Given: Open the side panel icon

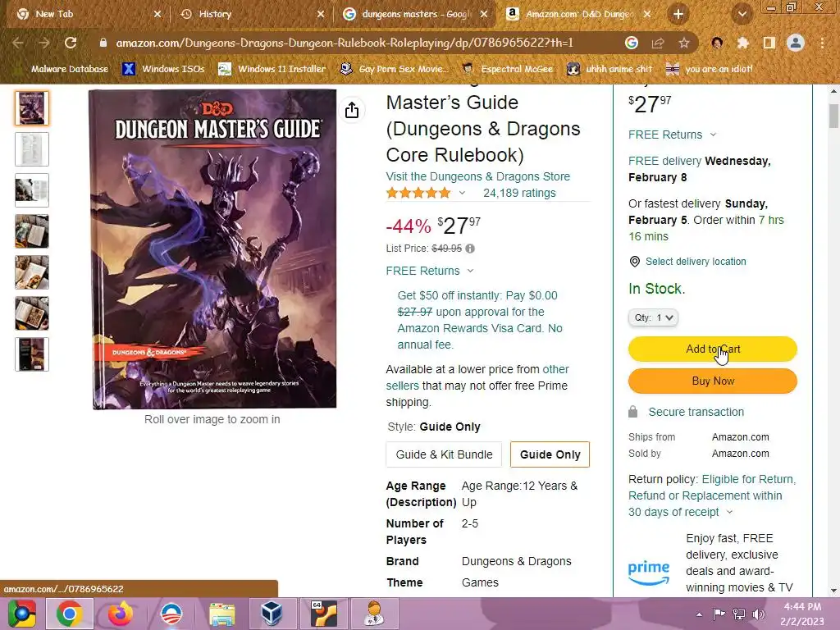Looking at the screenshot, I should click(x=769, y=43).
